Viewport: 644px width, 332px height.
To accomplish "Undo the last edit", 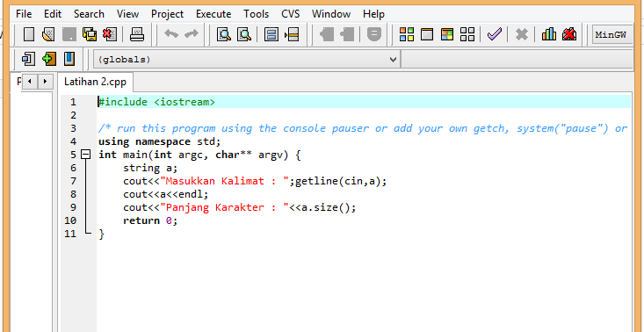I will (x=170, y=34).
